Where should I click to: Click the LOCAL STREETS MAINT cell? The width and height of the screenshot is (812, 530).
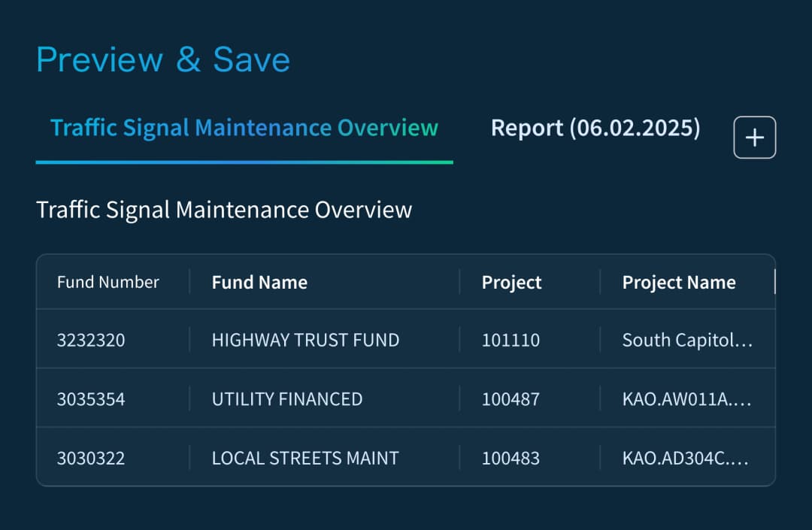(304, 458)
